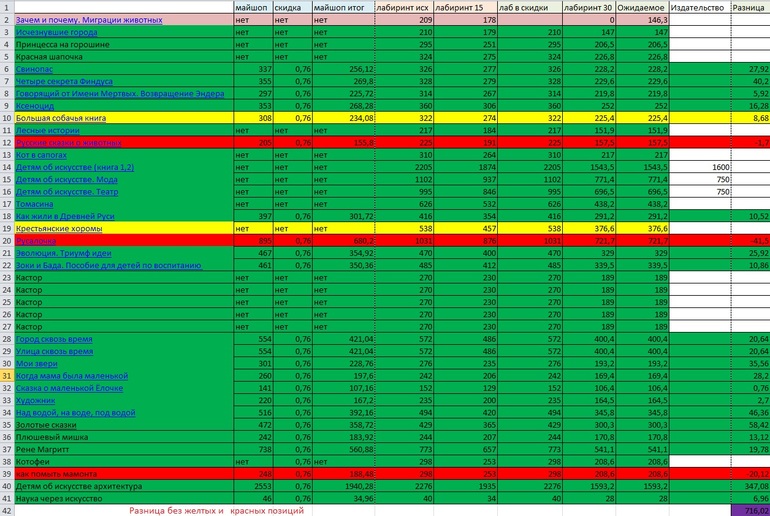Screen dimensions: 770x516
Task: Click the highlighted row number 31
Action: (7, 376)
